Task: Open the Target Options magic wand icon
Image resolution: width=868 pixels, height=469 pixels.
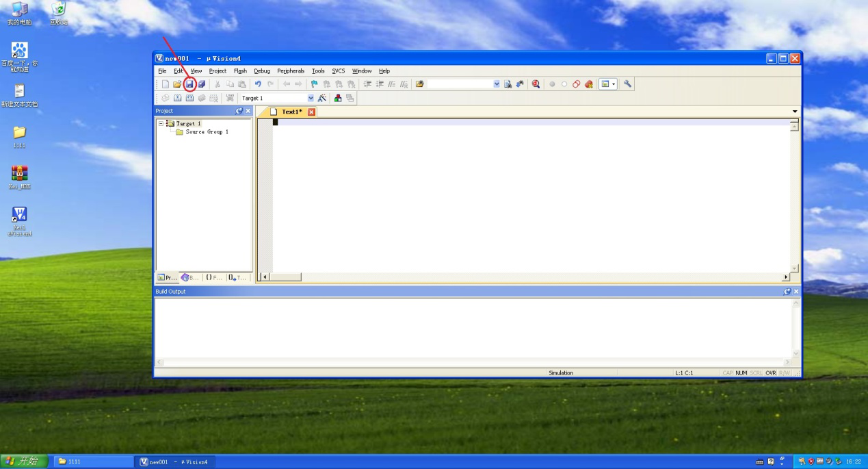Action: 322,98
